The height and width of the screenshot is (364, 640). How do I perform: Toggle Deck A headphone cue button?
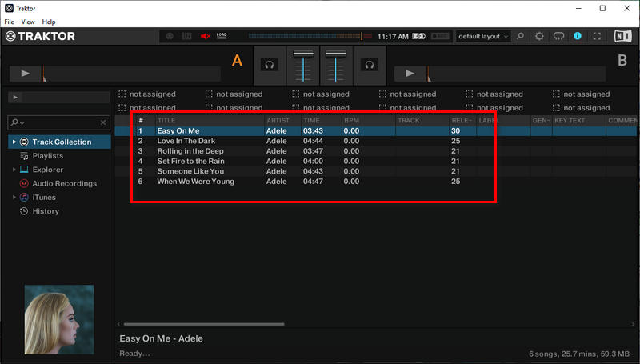coord(269,65)
